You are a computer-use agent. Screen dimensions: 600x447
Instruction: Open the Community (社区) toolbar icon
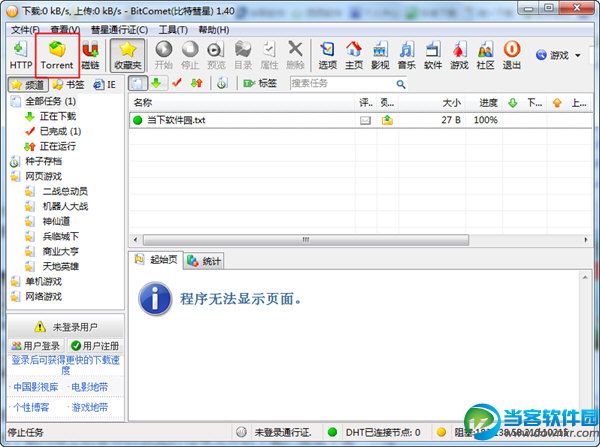point(486,55)
